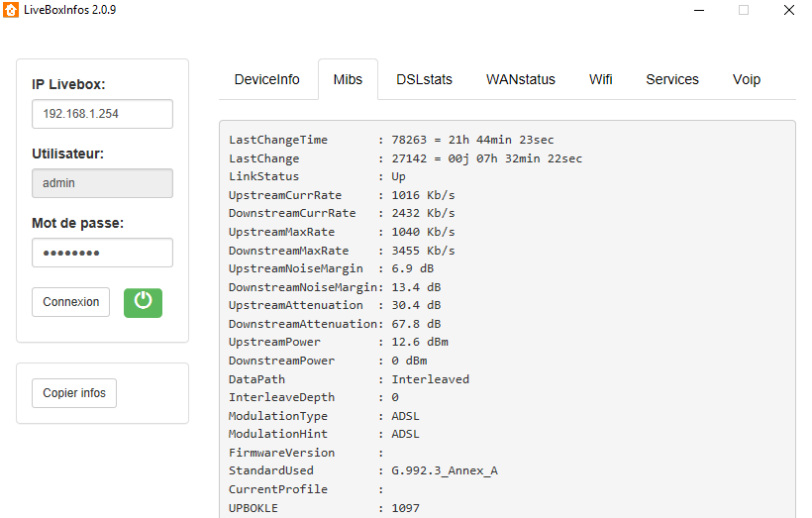Switch to the DSLstats tab
812x518 pixels.
424,79
